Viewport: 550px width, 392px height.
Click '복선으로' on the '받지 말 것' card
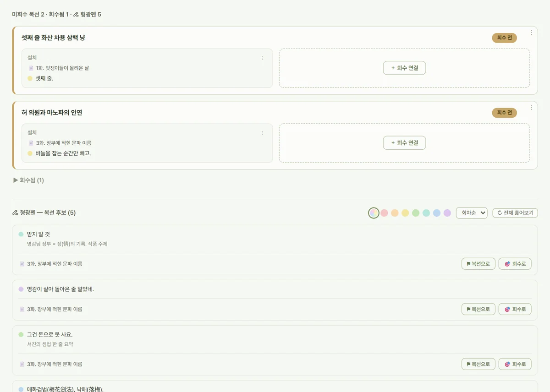[x=478, y=264]
